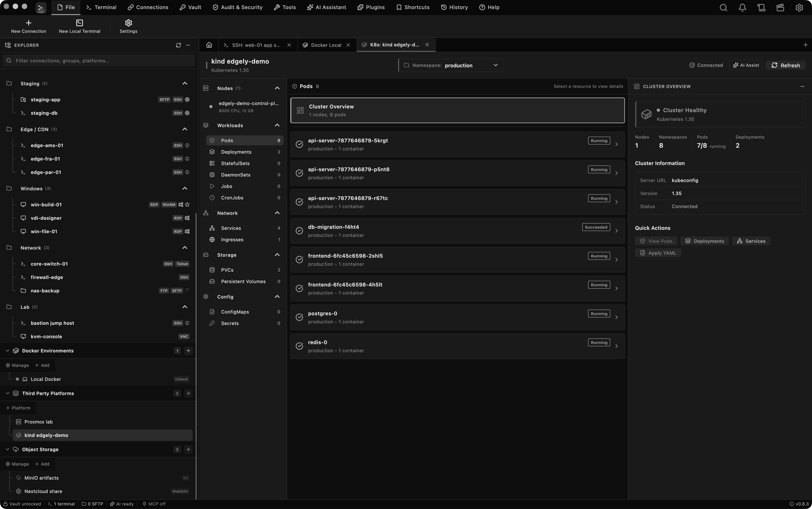The width and height of the screenshot is (812, 509).
Task: Open the global settings gear icon
Action: click(x=799, y=8)
